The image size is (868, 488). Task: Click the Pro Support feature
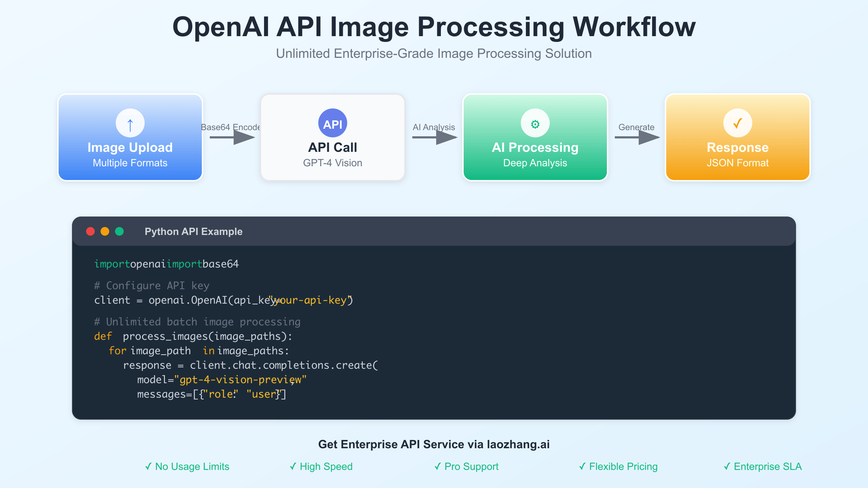pyautogui.click(x=466, y=467)
